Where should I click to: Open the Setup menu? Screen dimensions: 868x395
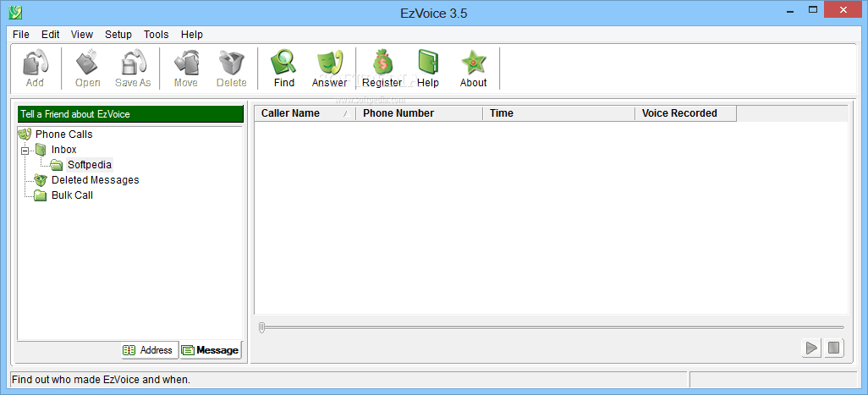[118, 35]
